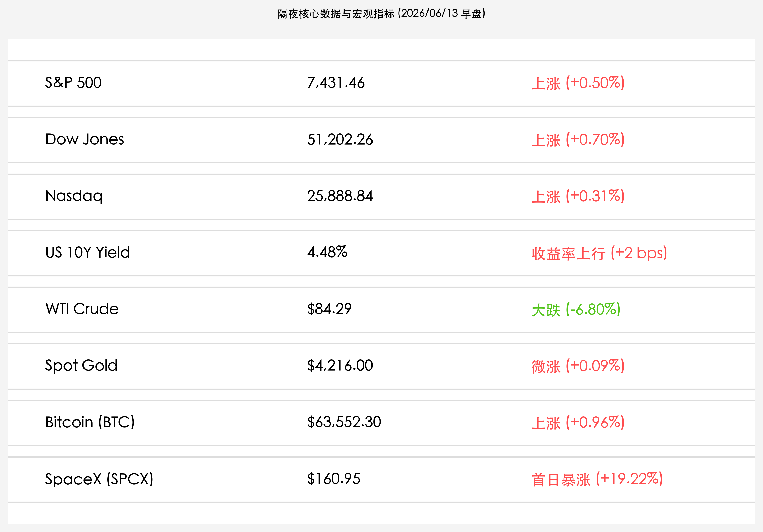Image resolution: width=763 pixels, height=532 pixels.
Task: Click the S&P 500 row label
Action: (73, 83)
